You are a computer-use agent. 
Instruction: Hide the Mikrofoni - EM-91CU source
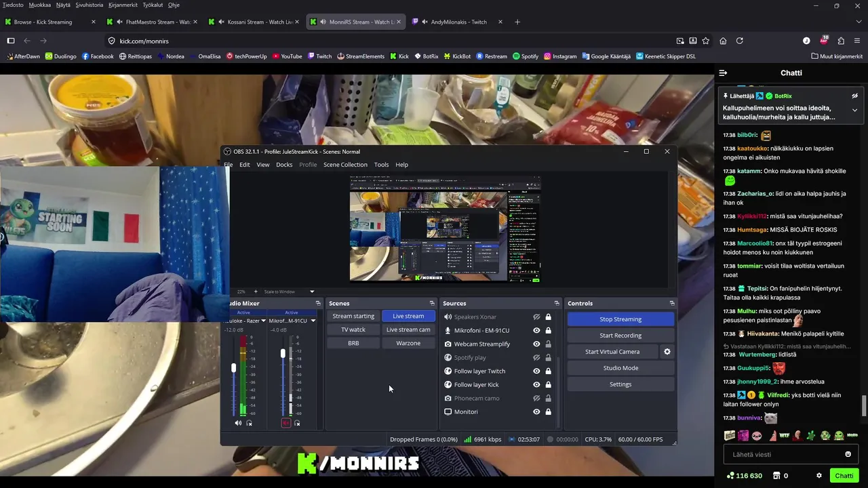pyautogui.click(x=536, y=331)
